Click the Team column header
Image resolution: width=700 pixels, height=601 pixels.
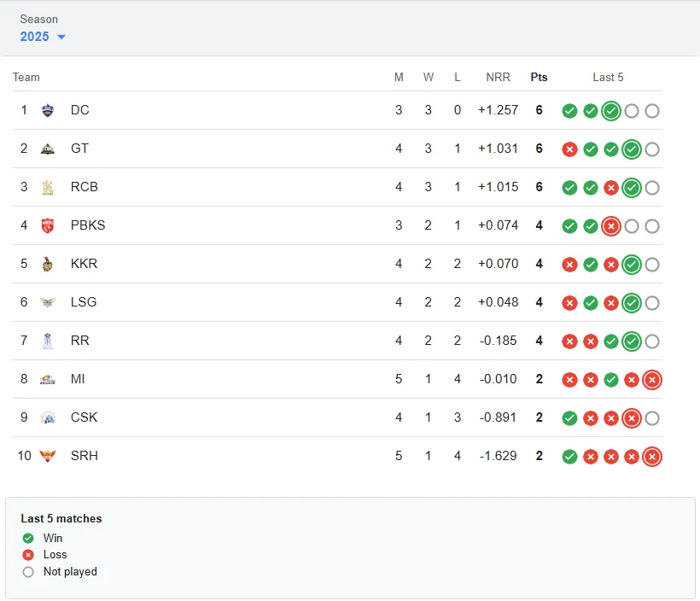pos(26,77)
